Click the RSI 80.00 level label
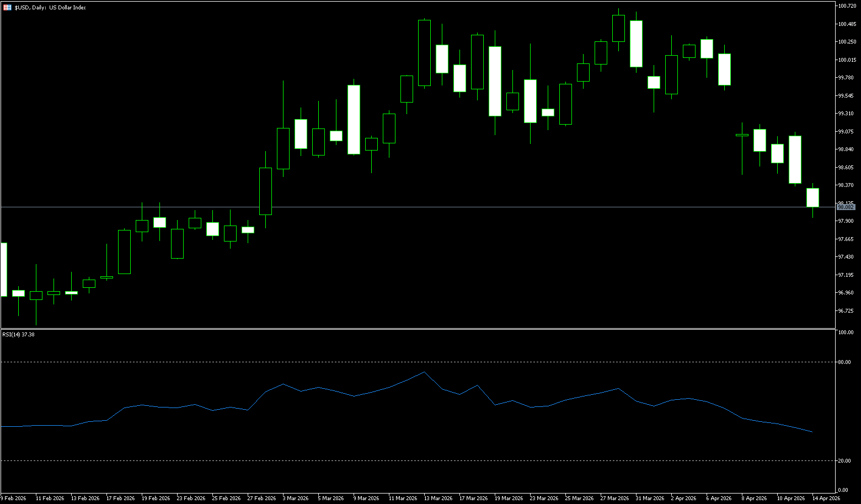Screen dimensions: 861x504 pyautogui.click(x=844, y=362)
